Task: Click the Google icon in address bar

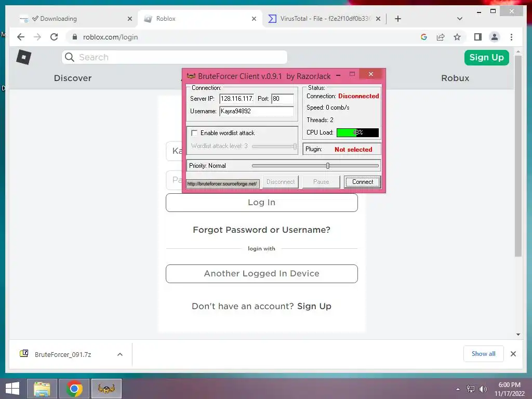Action: 424,37
